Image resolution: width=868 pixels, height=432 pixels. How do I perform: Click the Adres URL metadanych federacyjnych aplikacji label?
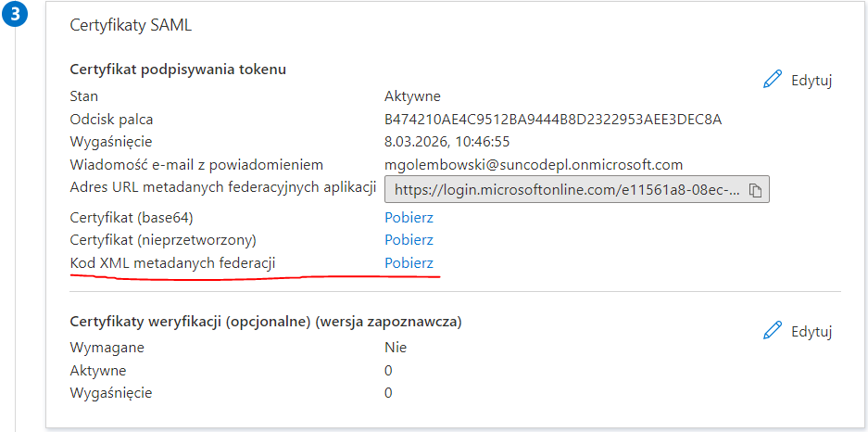(x=223, y=187)
